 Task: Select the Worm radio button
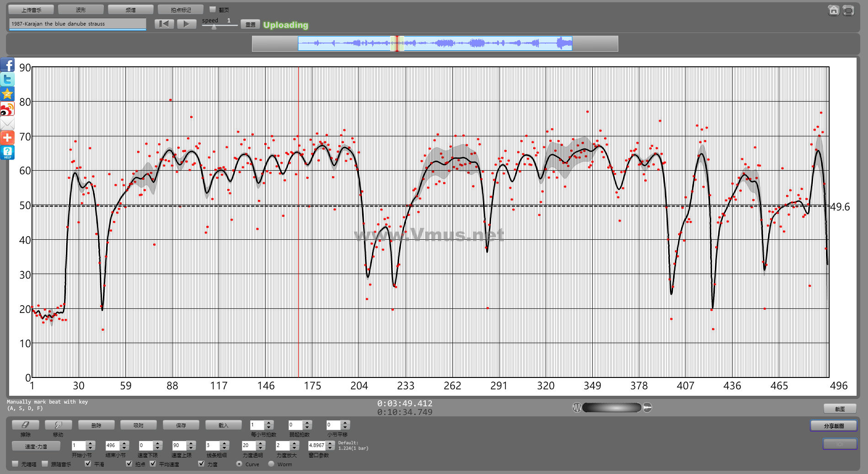(x=271, y=463)
